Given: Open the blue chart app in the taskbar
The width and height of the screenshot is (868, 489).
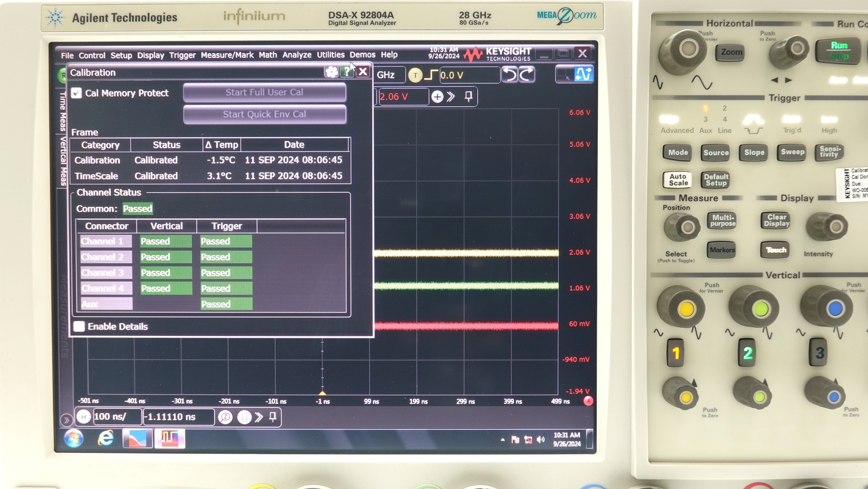Looking at the screenshot, I should [137, 439].
